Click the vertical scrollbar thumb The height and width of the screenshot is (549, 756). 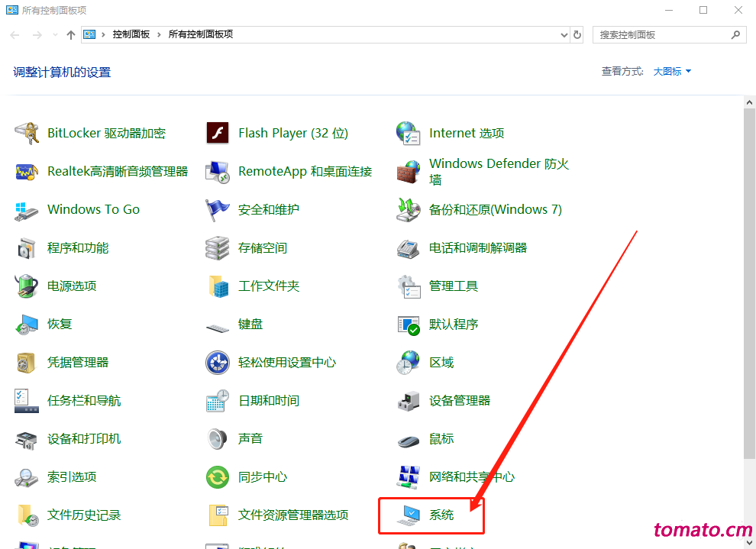pos(749,283)
